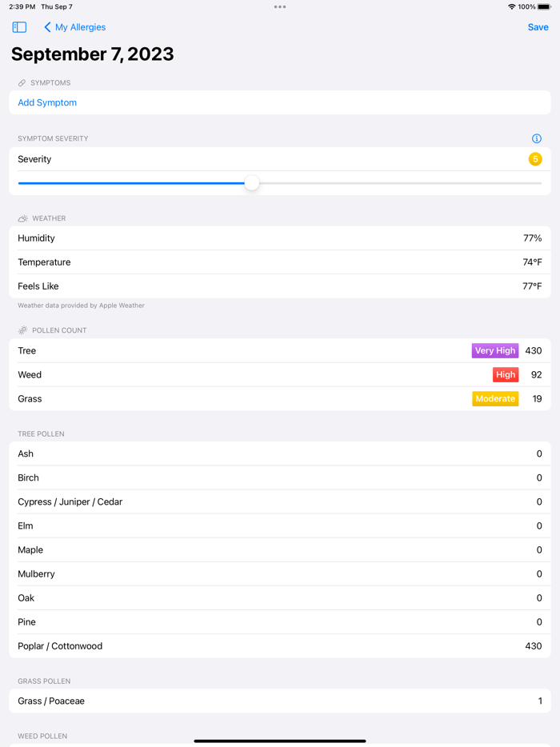Image resolution: width=560 pixels, height=747 pixels.
Task: Tap the Grass / Poaceae row
Action: 280,701
